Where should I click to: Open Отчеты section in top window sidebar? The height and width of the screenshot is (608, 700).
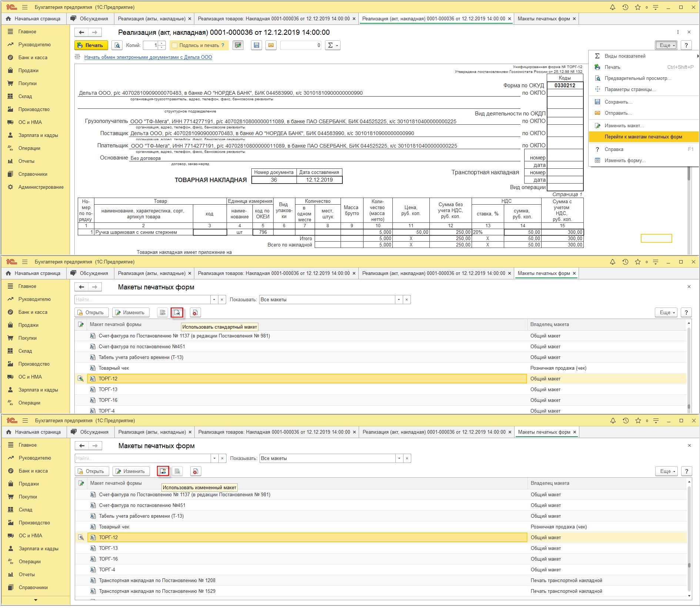(36, 161)
